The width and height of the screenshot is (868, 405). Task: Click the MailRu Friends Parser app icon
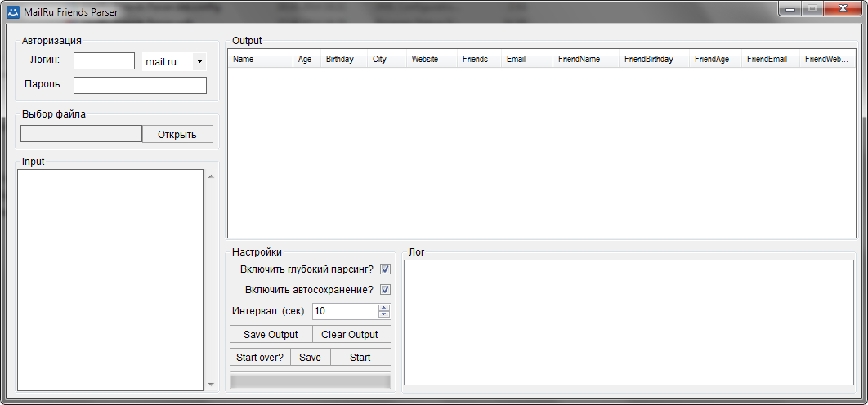[13, 11]
